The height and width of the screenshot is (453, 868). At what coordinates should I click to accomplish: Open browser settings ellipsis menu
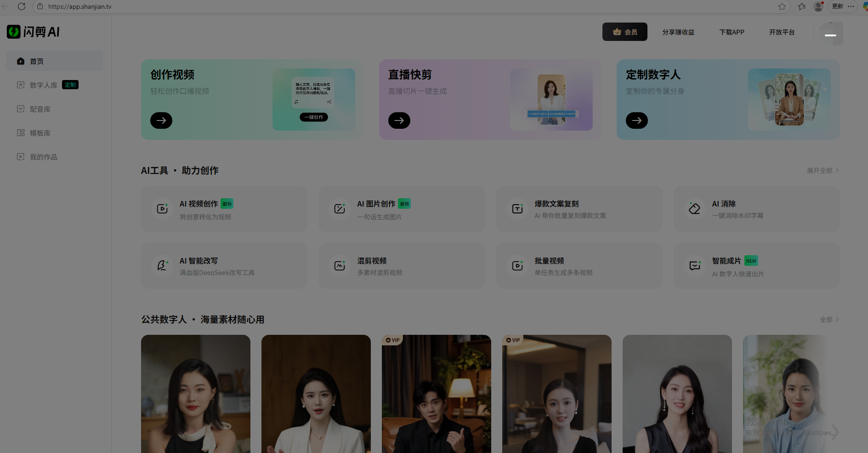(851, 6)
